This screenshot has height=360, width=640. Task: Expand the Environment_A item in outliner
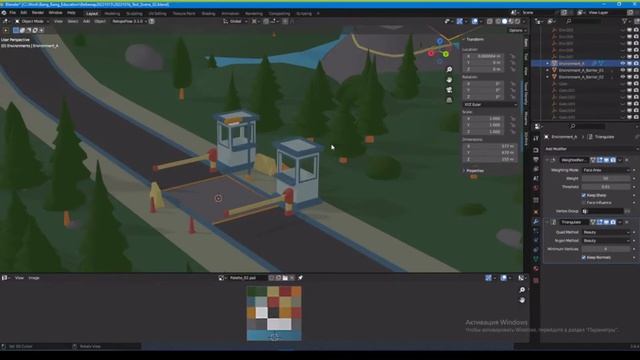pyautogui.click(x=547, y=64)
